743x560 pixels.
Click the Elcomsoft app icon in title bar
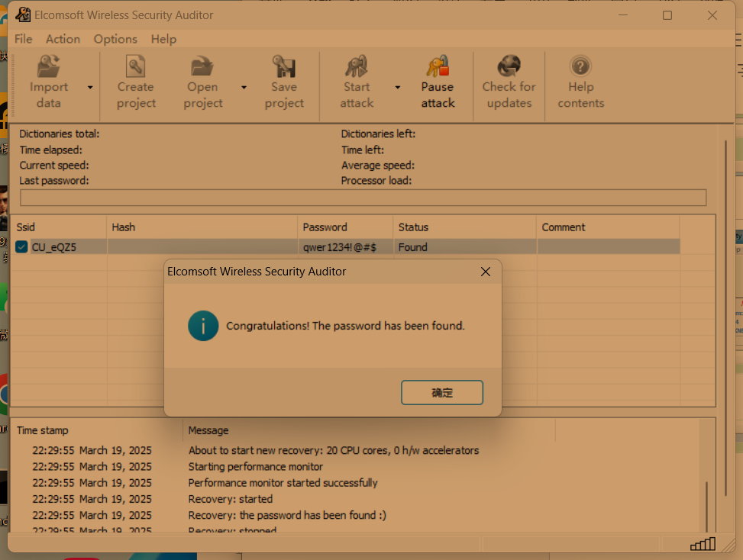pyautogui.click(x=23, y=14)
